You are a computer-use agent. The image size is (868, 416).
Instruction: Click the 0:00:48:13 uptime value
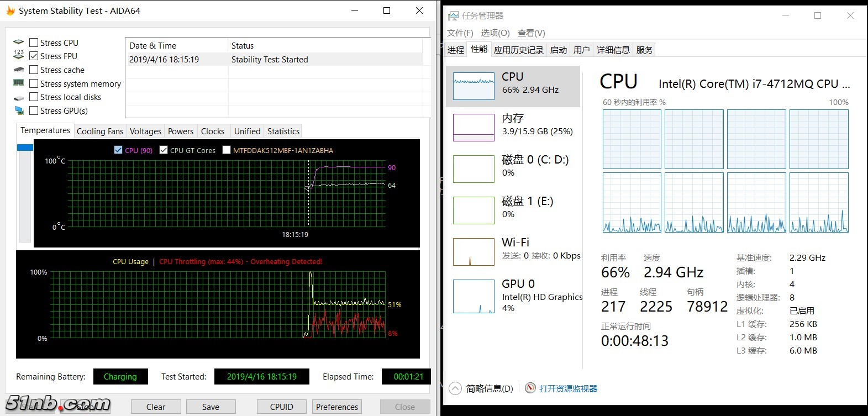tap(635, 341)
